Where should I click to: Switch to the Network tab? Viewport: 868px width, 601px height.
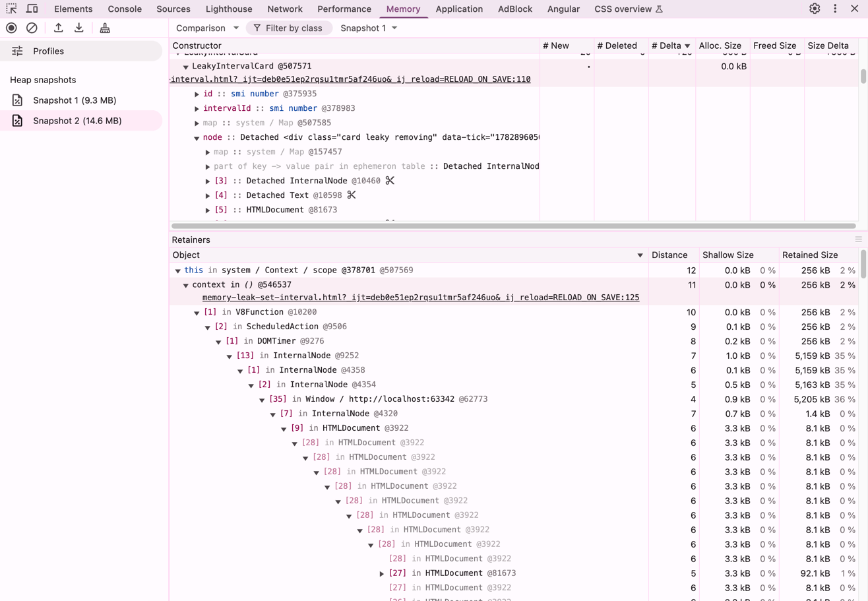pyautogui.click(x=285, y=9)
